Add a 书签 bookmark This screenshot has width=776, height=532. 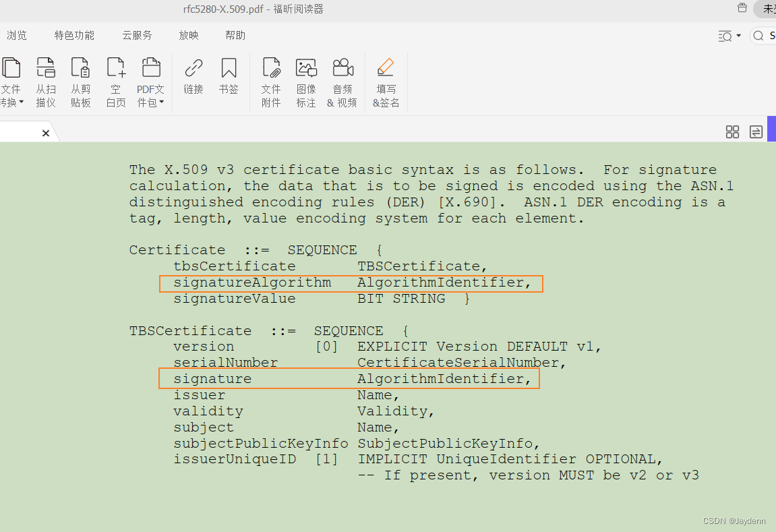point(229,76)
